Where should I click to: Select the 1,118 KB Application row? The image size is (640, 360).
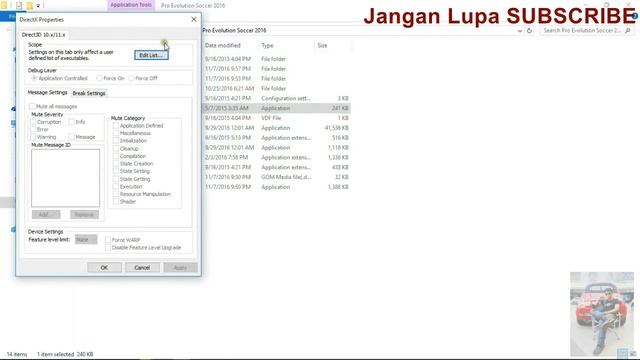click(276, 147)
